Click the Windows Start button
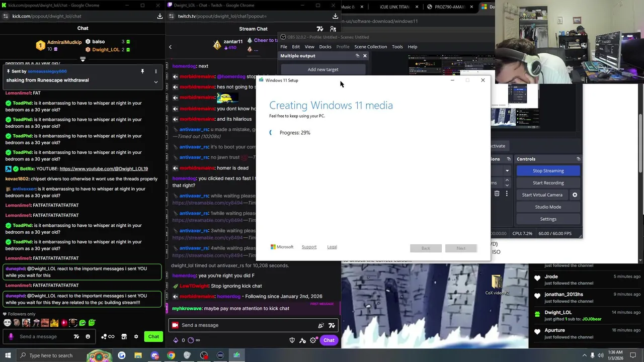Viewport: 644px width, 362px height. point(9,355)
